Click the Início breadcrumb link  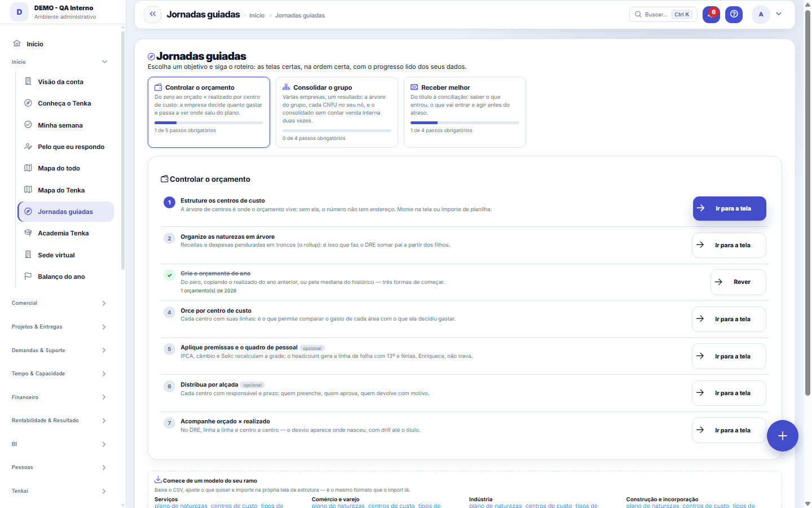coord(257,15)
